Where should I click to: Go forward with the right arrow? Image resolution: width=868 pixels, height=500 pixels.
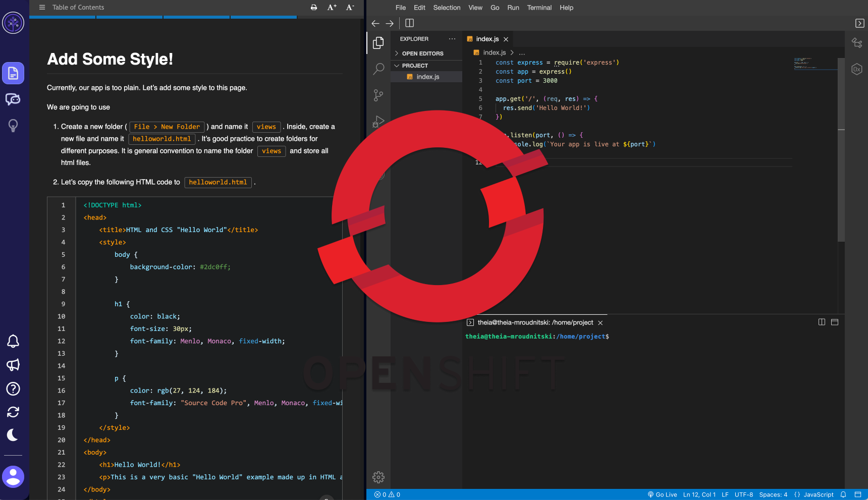pyautogui.click(x=390, y=23)
